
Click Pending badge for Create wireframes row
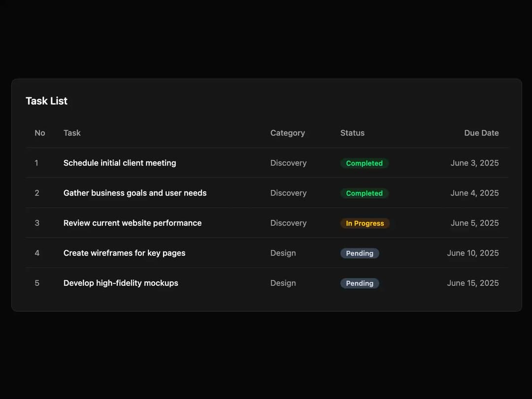point(360,253)
